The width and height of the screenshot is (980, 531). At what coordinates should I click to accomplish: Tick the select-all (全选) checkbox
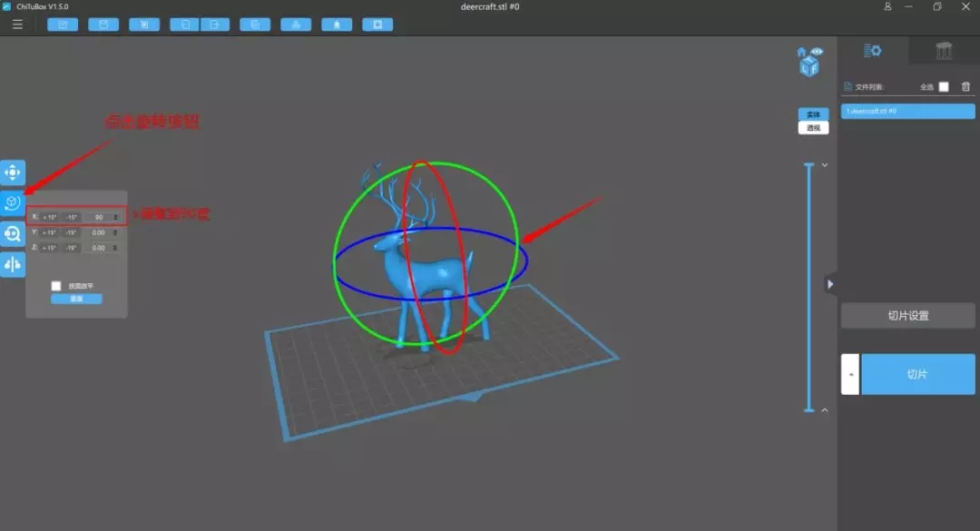(x=944, y=87)
